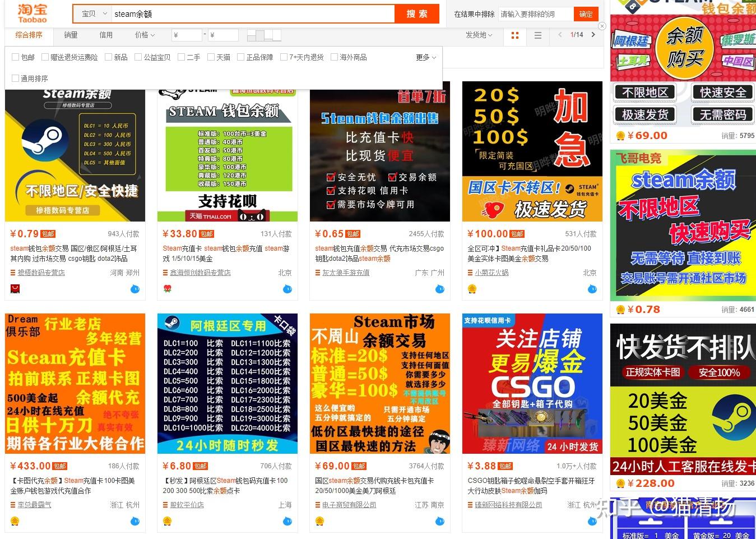
Task: Toggle the 新品 checkbox
Action: 108,57
